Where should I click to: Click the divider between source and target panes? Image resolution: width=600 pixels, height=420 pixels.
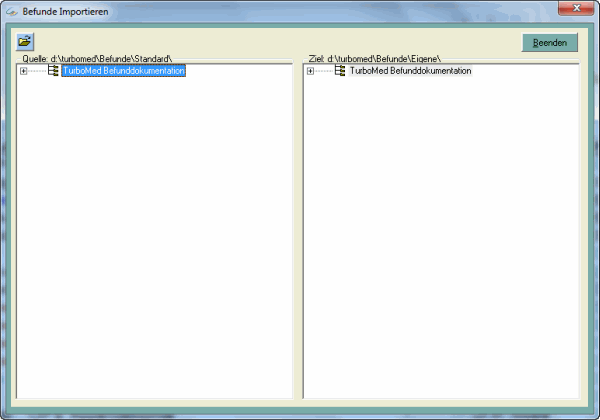(298, 230)
